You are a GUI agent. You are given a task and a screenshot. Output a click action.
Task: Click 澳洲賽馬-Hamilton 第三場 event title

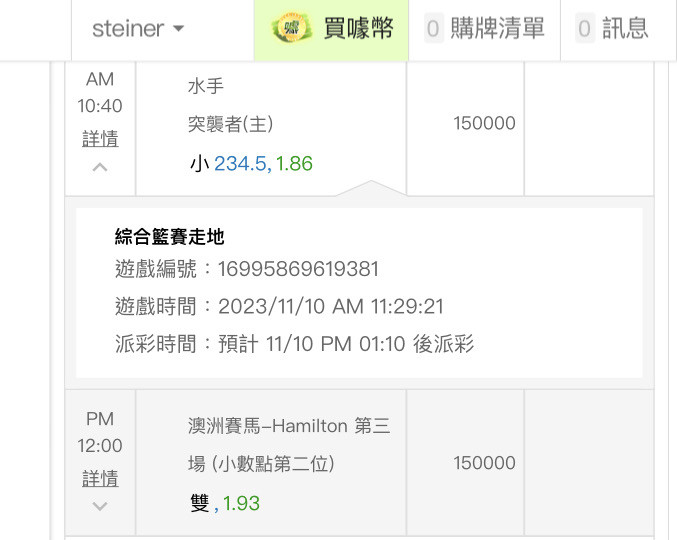[x=289, y=445]
